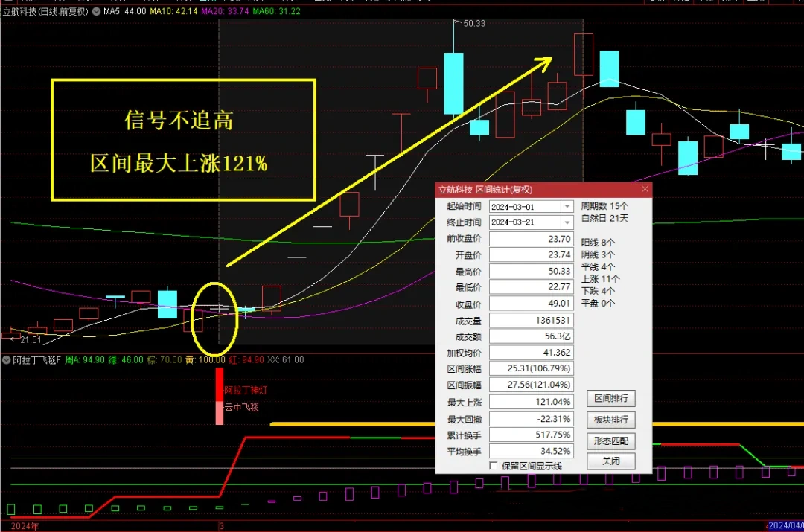Select the 前收盘价 value 23.70
The image size is (804, 532).
pyautogui.click(x=532, y=239)
